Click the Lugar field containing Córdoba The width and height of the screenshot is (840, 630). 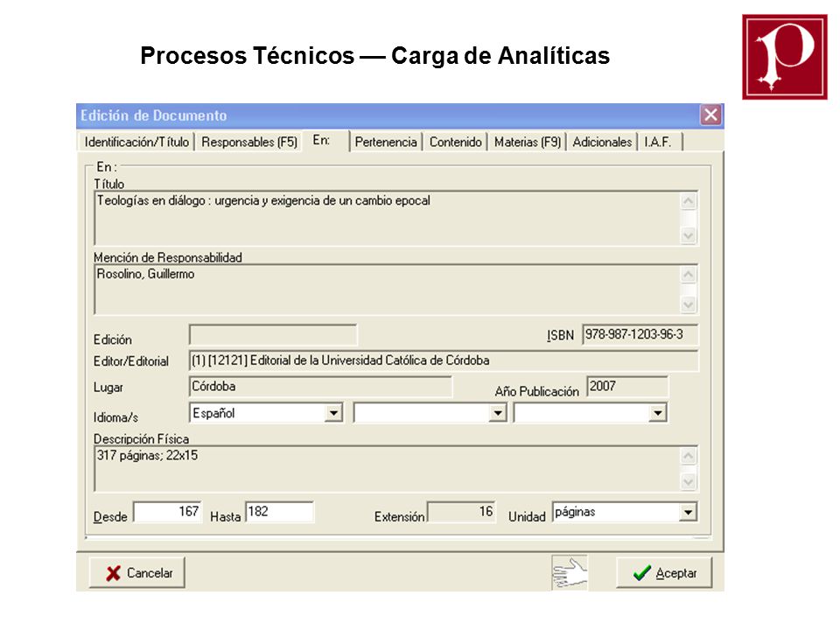click(320, 386)
